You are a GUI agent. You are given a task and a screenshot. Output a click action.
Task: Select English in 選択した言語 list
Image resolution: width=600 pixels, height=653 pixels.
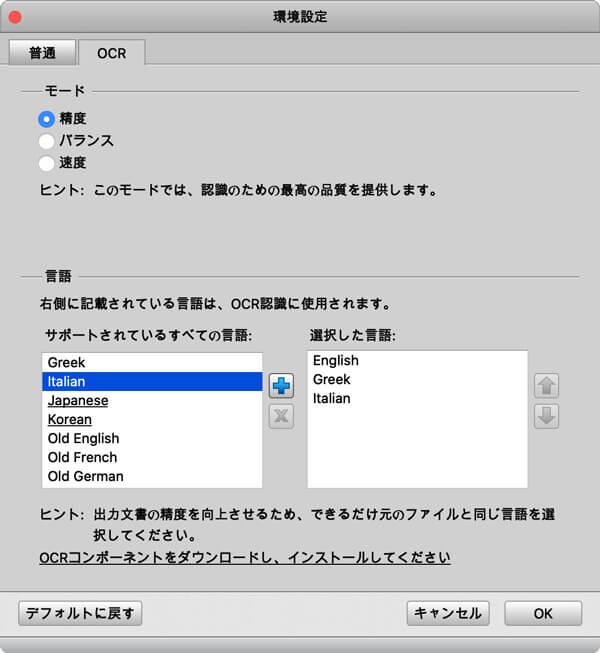click(x=417, y=360)
